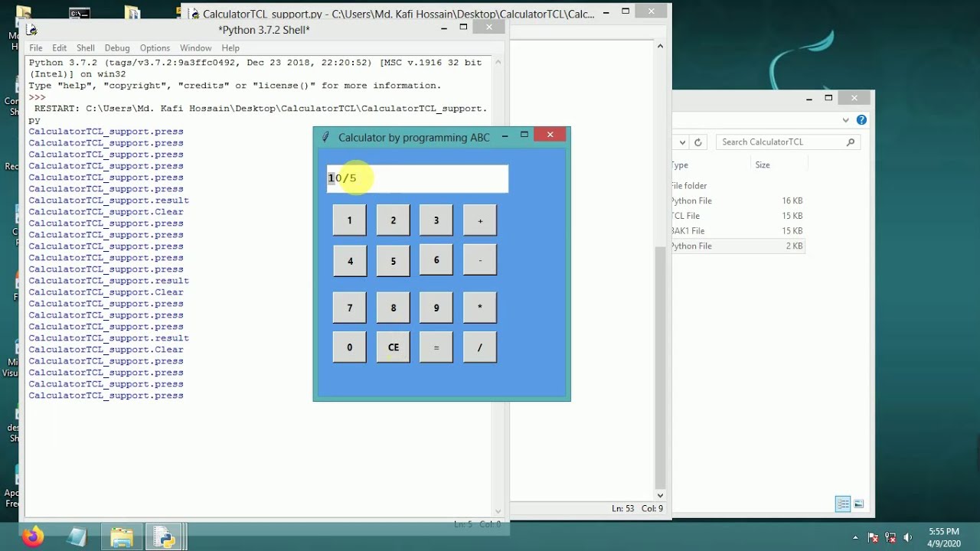Click the magnifier icon in Explorer search

[850, 142]
